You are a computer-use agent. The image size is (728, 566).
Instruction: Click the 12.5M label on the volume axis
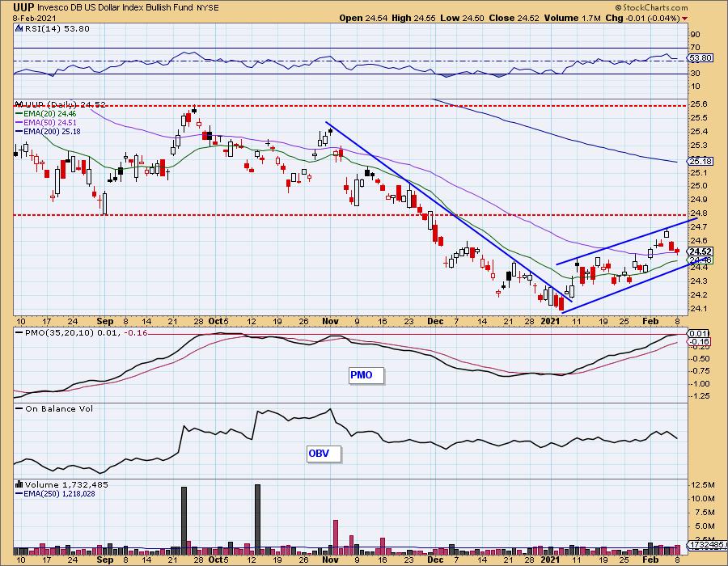(702, 485)
